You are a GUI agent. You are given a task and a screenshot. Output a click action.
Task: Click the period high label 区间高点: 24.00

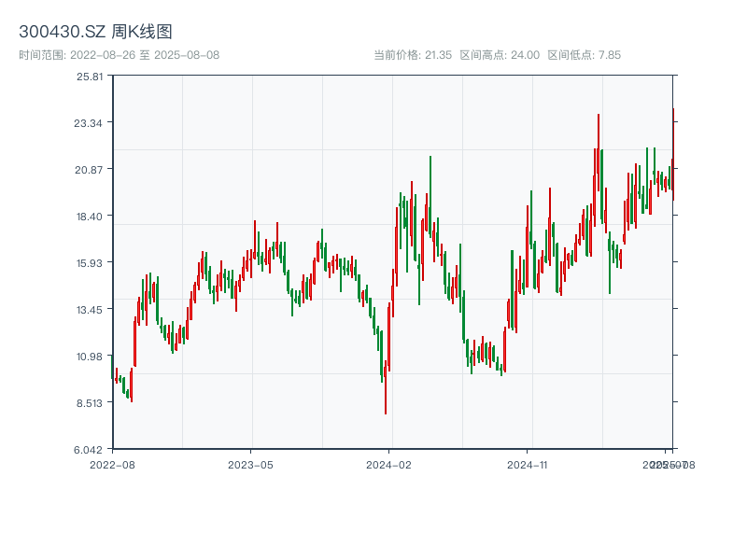pyautogui.click(x=500, y=55)
